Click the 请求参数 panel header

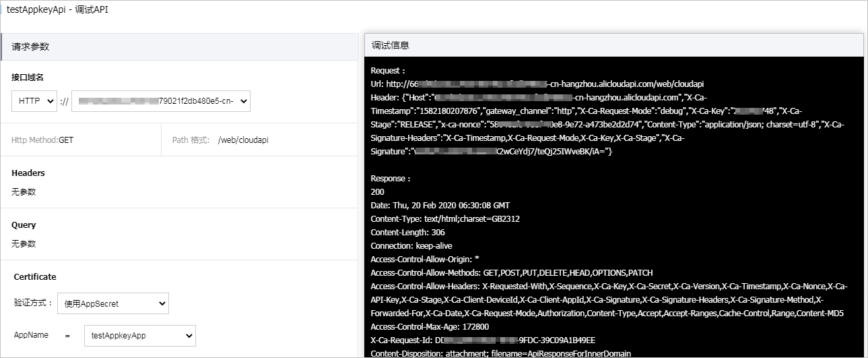click(179, 47)
